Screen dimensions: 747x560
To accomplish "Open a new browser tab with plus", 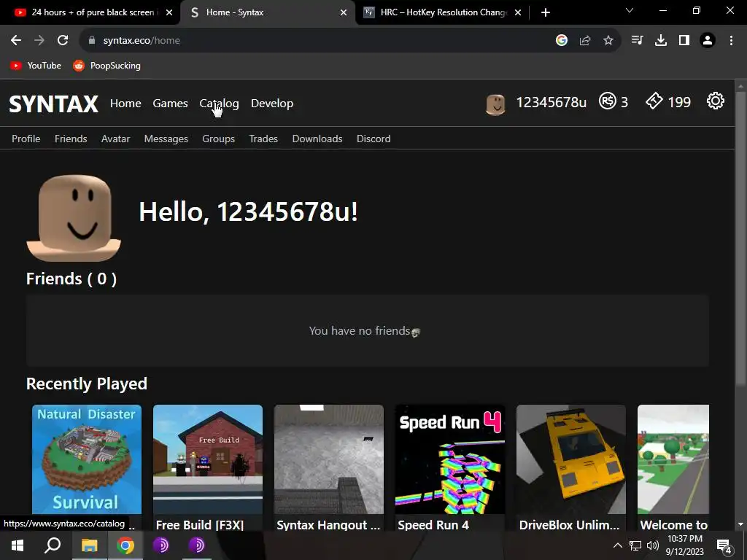I will [x=546, y=12].
